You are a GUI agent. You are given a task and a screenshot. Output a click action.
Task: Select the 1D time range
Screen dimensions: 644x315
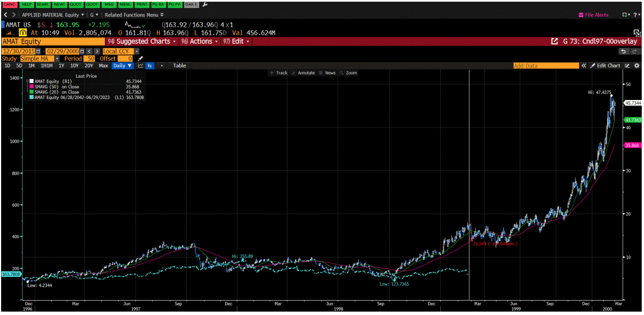tap(7, 65)
